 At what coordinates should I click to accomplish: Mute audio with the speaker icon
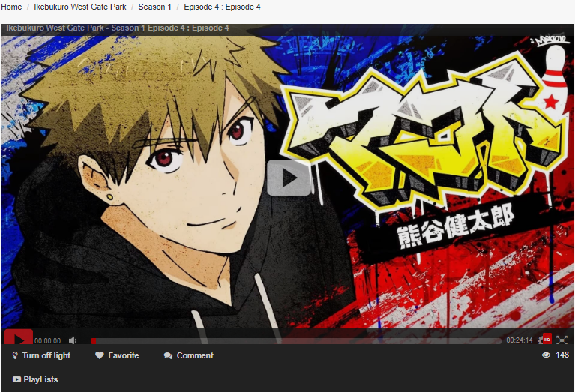coord(73,340)
